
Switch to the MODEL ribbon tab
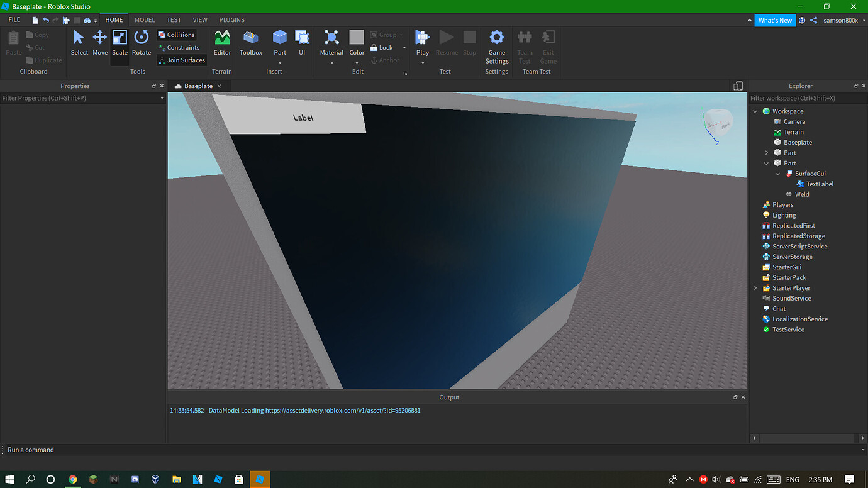[144, 19]
